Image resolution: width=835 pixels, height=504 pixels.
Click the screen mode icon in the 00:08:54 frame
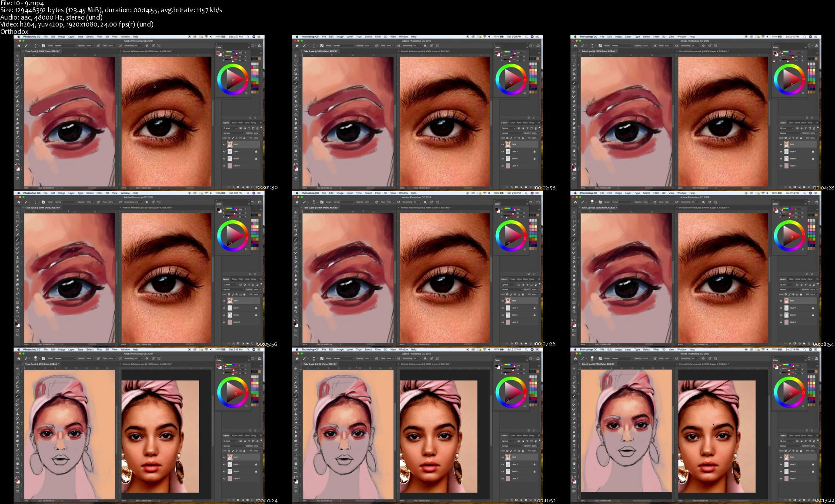coord(574,335)
